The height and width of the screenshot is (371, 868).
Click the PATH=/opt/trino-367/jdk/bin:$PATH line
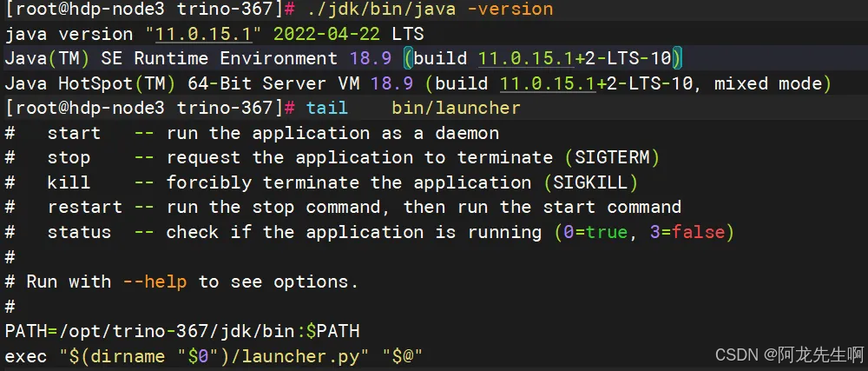click(182, 331)
